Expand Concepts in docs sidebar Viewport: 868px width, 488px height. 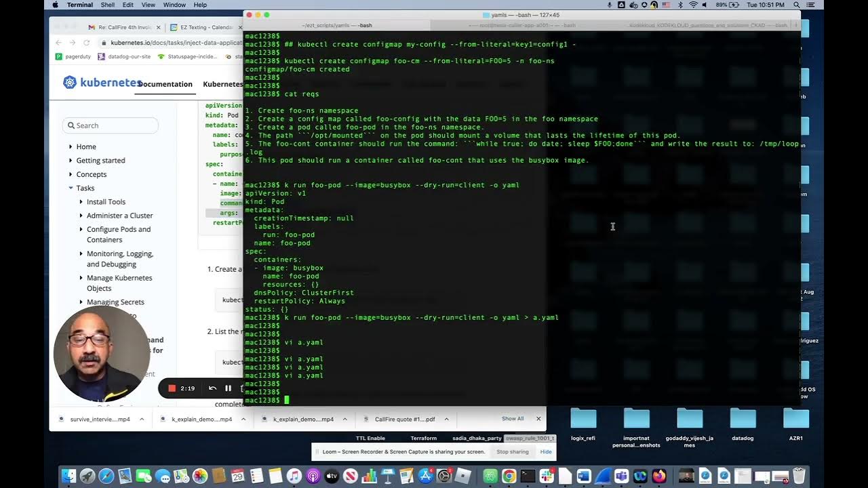(71, 174)
